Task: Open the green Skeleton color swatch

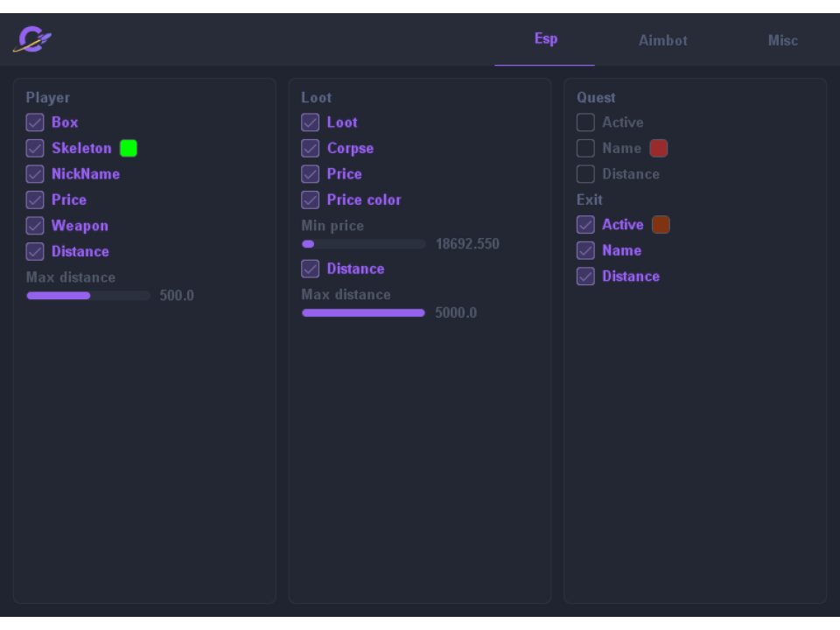Action: [x=129, y=148]
